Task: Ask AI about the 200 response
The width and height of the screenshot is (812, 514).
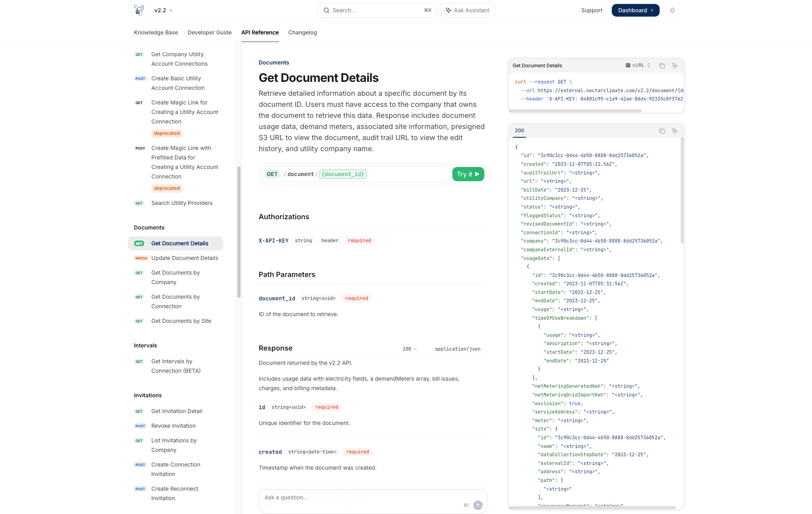Action: (x=675, y=131)
